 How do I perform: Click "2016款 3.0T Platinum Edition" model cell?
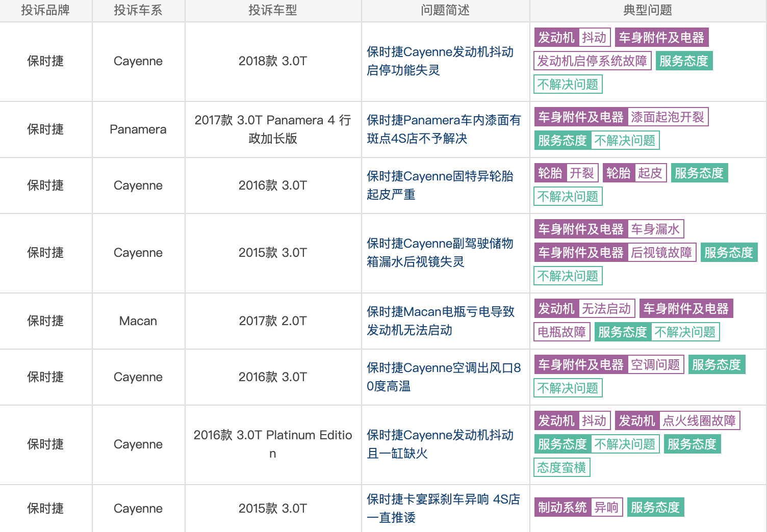coord(273,444)
